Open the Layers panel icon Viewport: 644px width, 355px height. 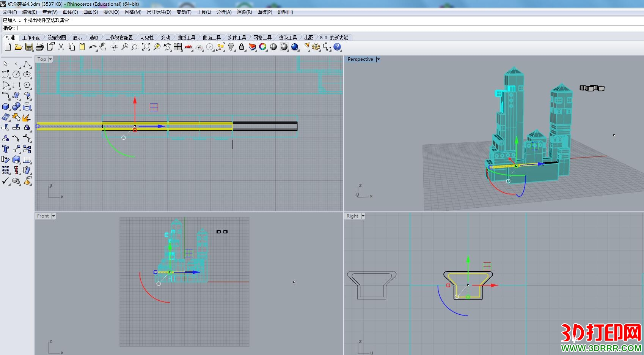click(x=252, y=47)
